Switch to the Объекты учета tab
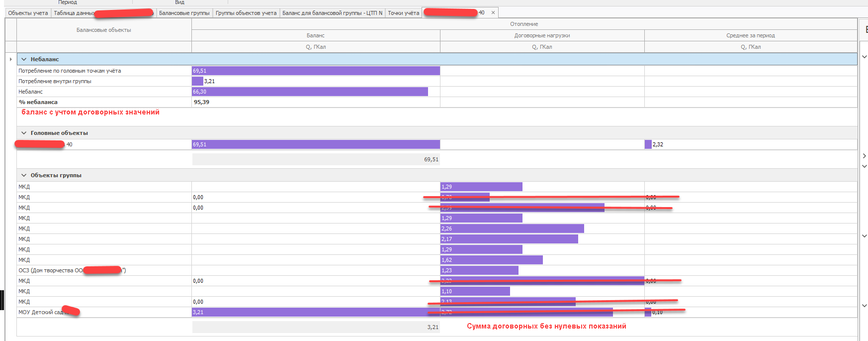This screenshot has width=868, height=341. tap(28, 13)
